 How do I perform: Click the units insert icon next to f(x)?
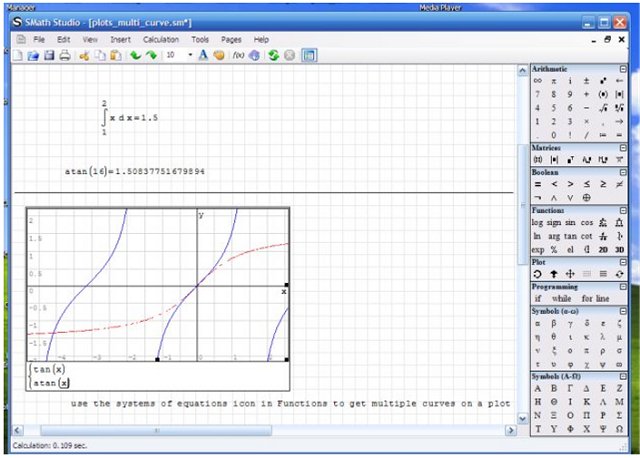[x=254, y=55]
